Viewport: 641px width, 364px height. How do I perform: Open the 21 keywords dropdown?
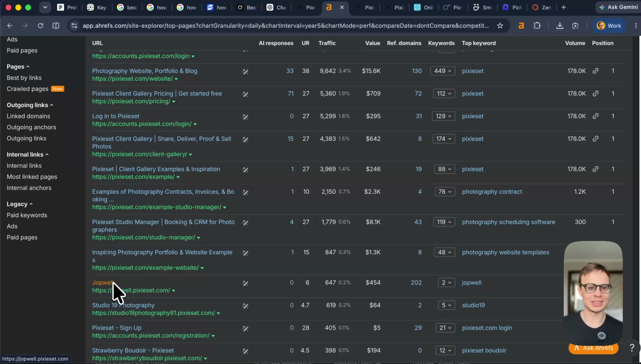tap(445, 328)
